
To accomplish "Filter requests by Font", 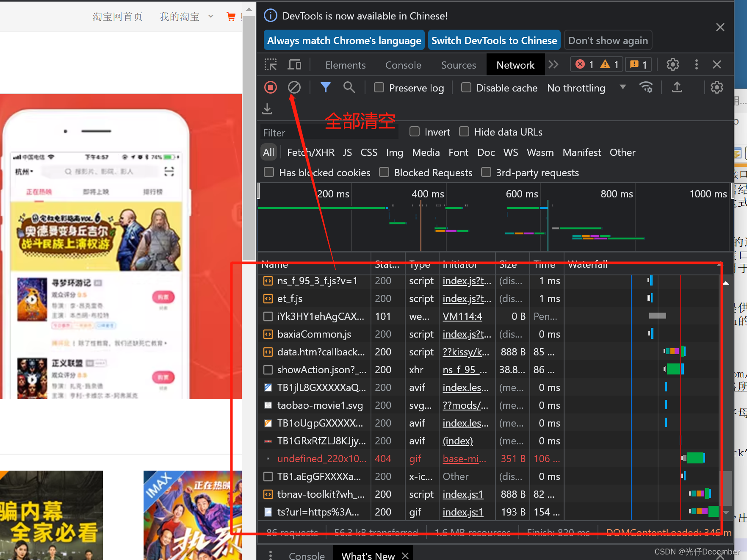I will (458, 152).
